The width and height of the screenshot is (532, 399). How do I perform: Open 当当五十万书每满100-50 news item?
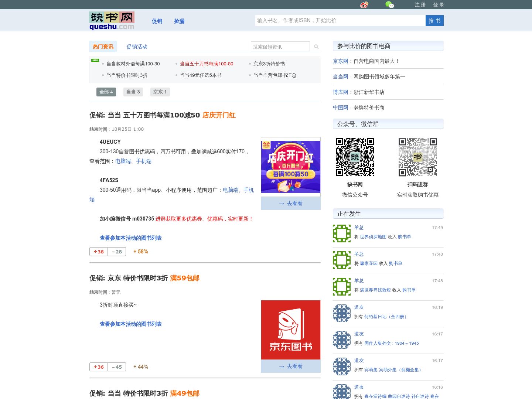(207, 64)
